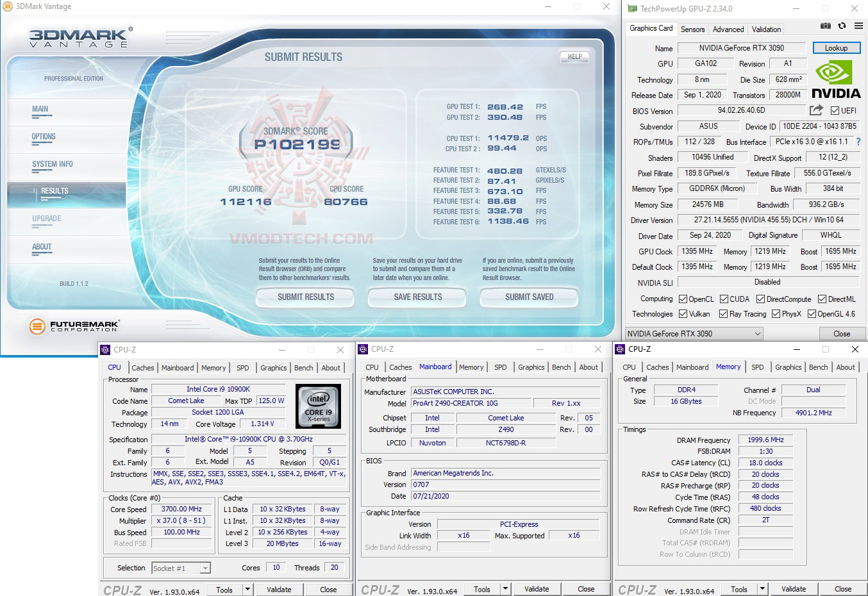The width and height of the screenshot is (868, 596).
Task: Toggle the OpenCL checkbox
Action: pos(683,299)
